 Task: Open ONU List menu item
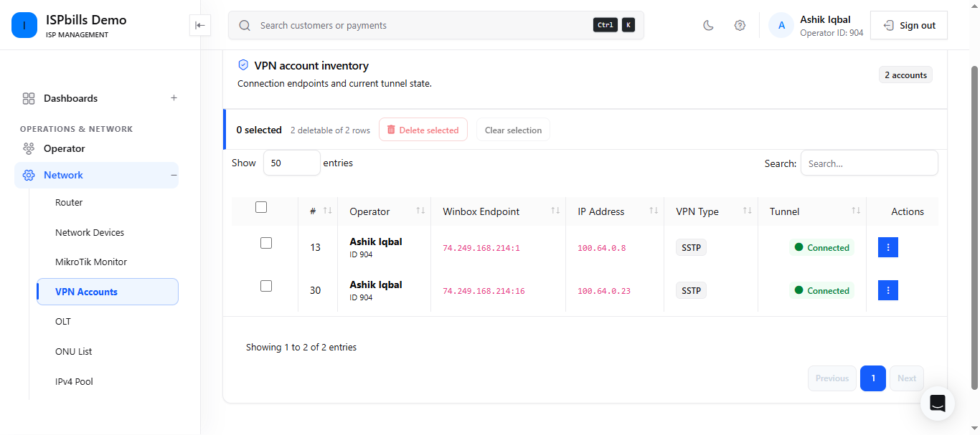pyautogui.click(x=74, y=352)
